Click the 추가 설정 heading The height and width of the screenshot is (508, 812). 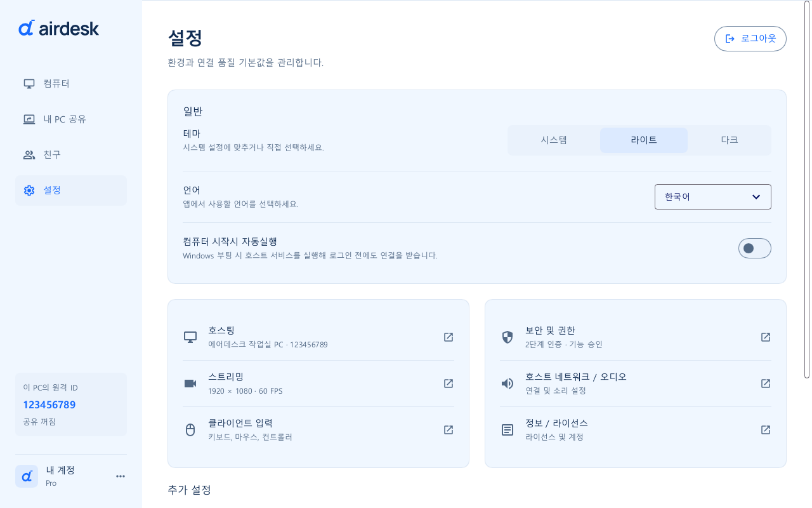pos(189,490)
